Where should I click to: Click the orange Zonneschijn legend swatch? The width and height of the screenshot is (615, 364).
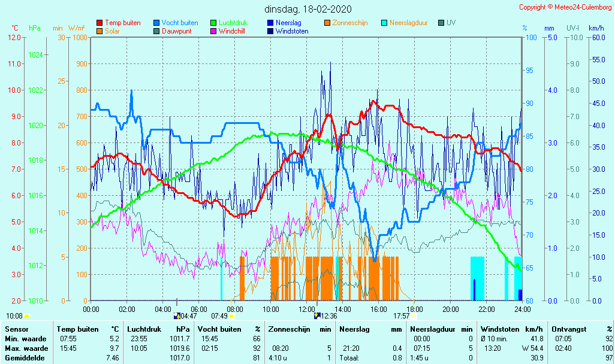327,23
